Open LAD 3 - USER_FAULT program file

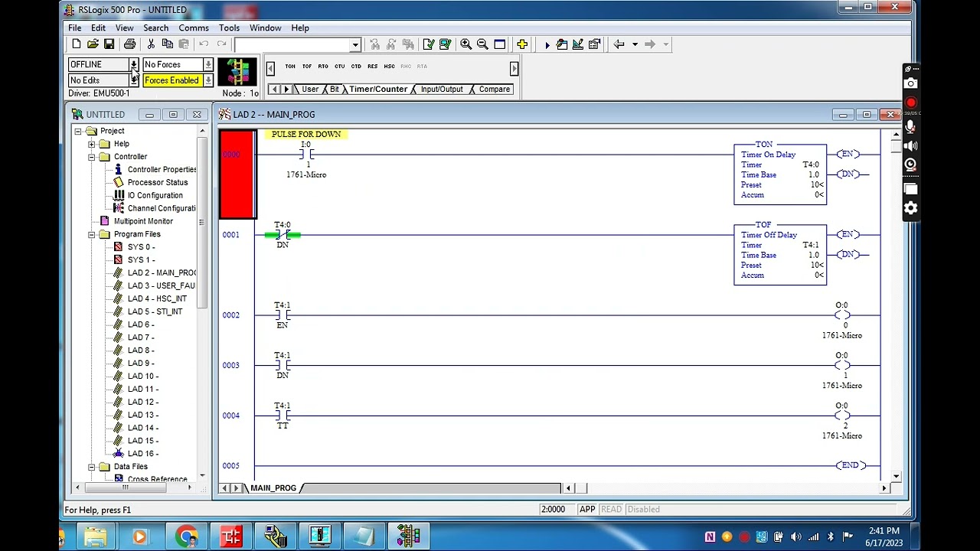154,286
